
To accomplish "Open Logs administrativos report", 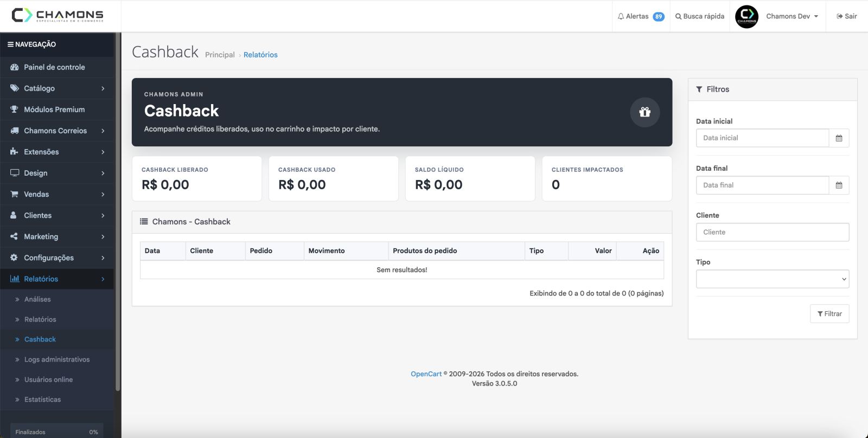I will pos(57,359).
